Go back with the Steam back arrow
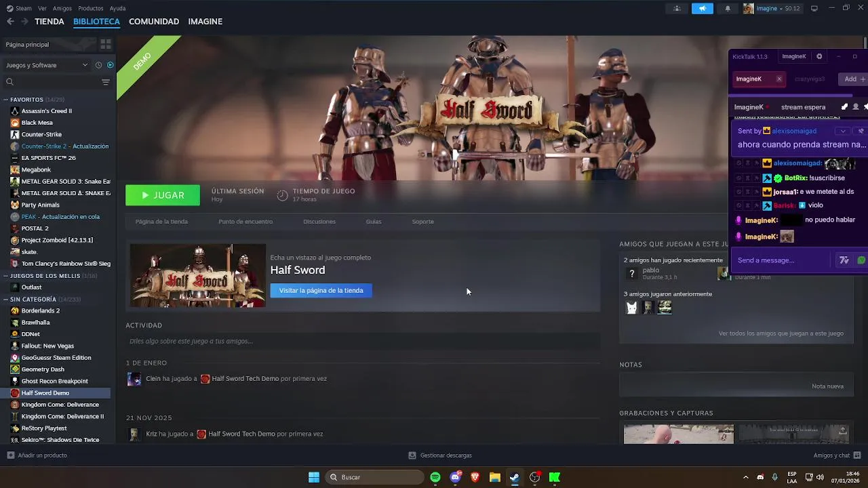868x488 pixels. pyautogui.click(x=10, y=22)
